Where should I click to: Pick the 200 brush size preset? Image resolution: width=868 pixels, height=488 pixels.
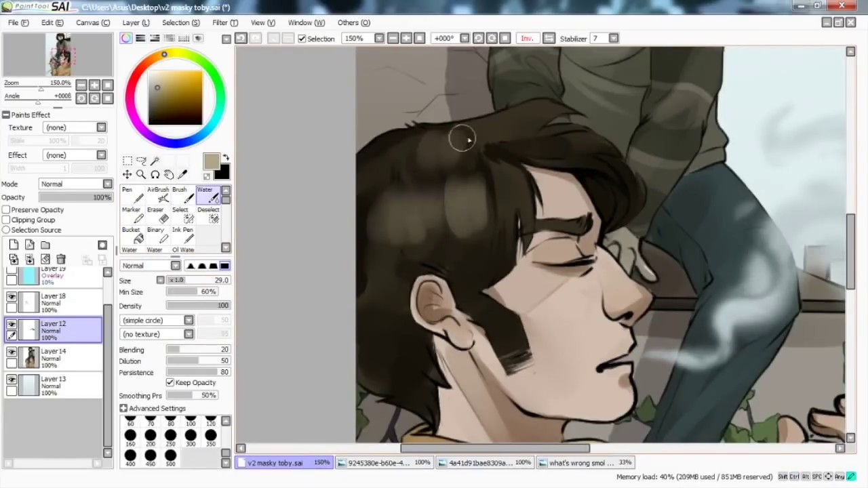pyautogui.click(x=151, y=437)
